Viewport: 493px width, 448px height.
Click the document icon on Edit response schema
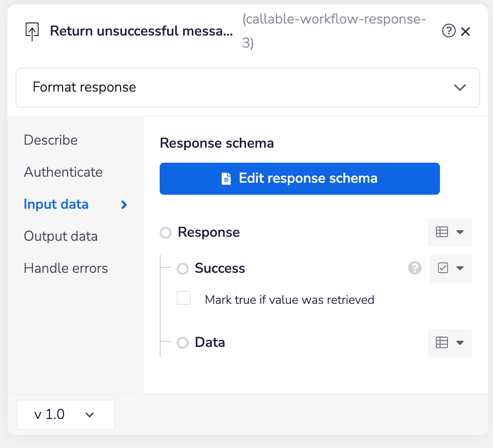227,179
